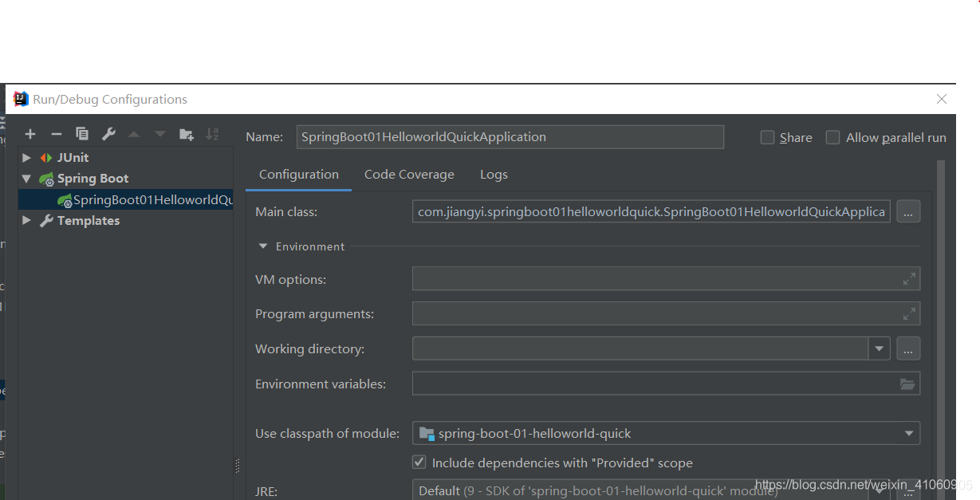Switch to Code Coverage tab

coord(409,174)
